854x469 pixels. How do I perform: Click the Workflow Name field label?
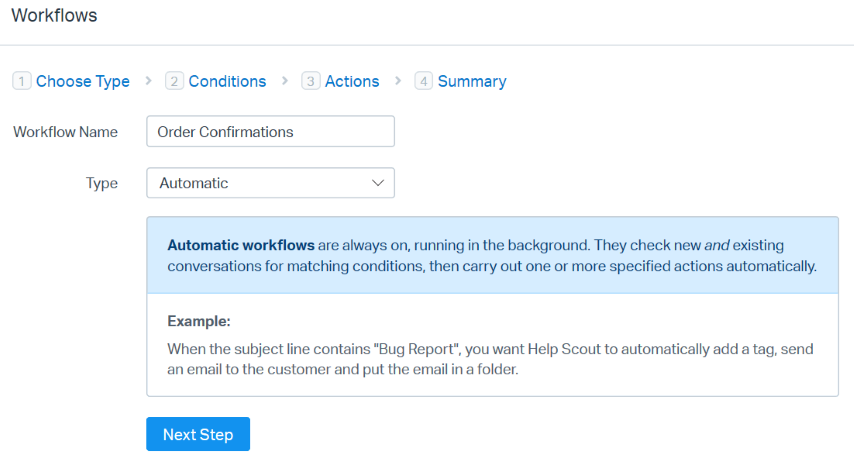65,132
